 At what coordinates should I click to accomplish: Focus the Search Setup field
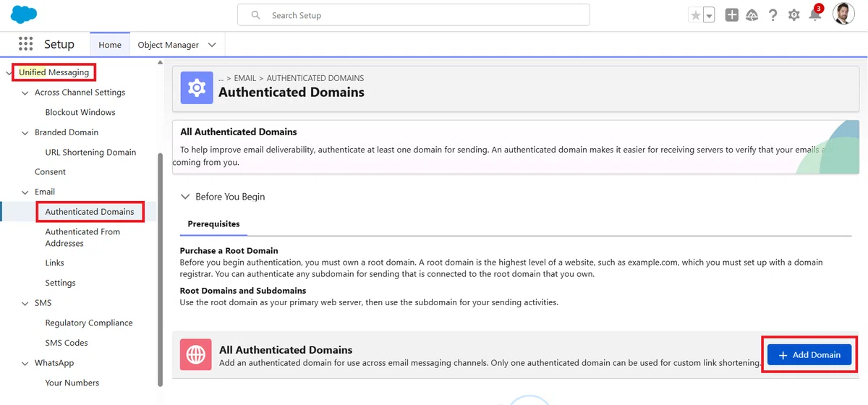414,15
